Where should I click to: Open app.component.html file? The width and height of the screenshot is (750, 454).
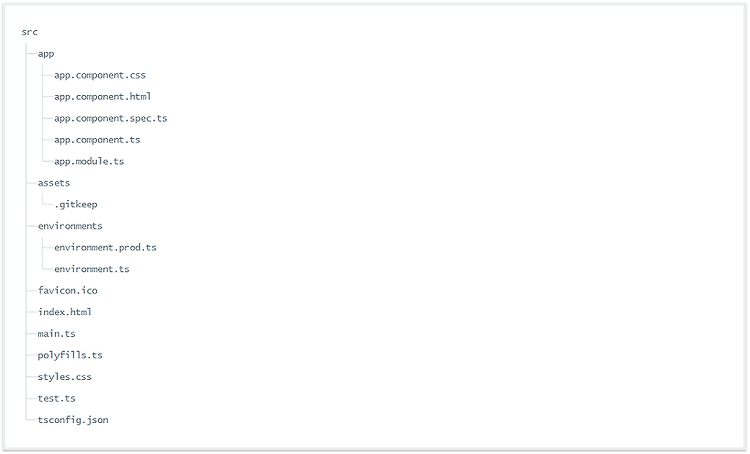coord(102,97)
